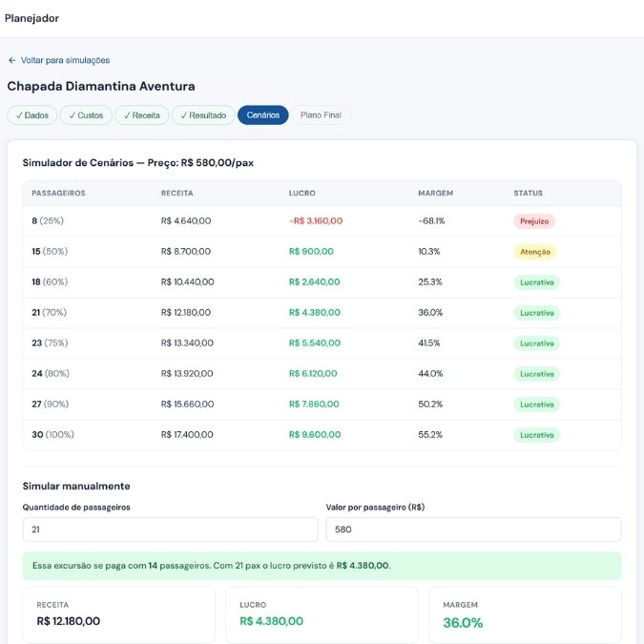Click the green break-even message banner
Image resolution: width=644 pixels, height=644 pixels.
322,566
